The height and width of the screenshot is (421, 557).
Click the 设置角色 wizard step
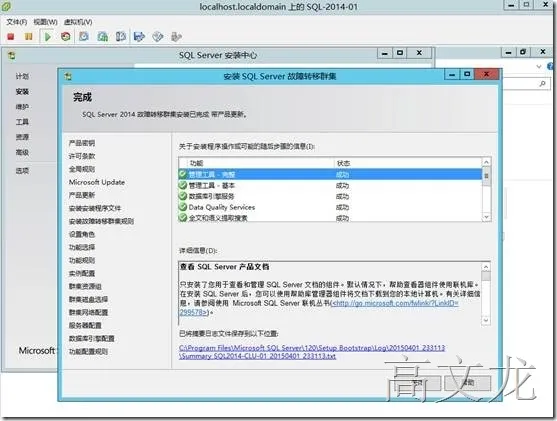tap(82, 234)
